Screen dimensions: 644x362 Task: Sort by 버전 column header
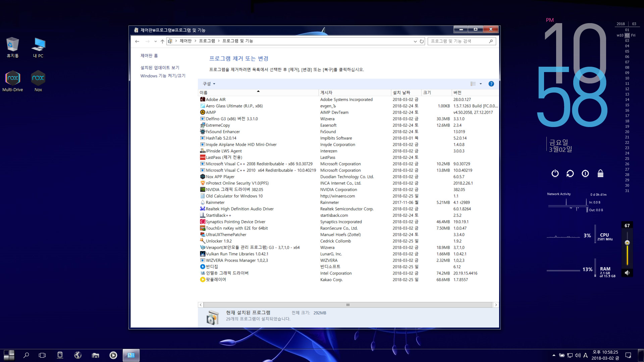[475, 93]
